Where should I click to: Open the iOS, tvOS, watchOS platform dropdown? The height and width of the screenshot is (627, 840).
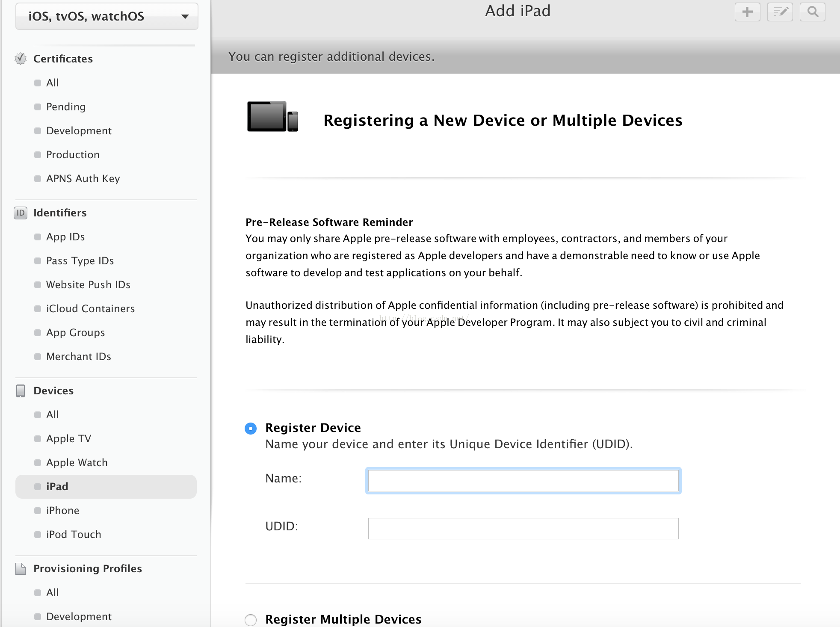pyautogui.click(x=107, y=16)
